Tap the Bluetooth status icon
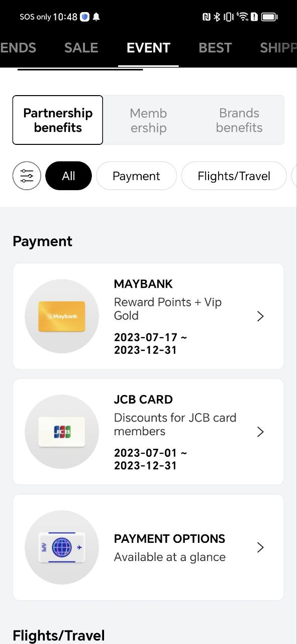 (217, 17)
